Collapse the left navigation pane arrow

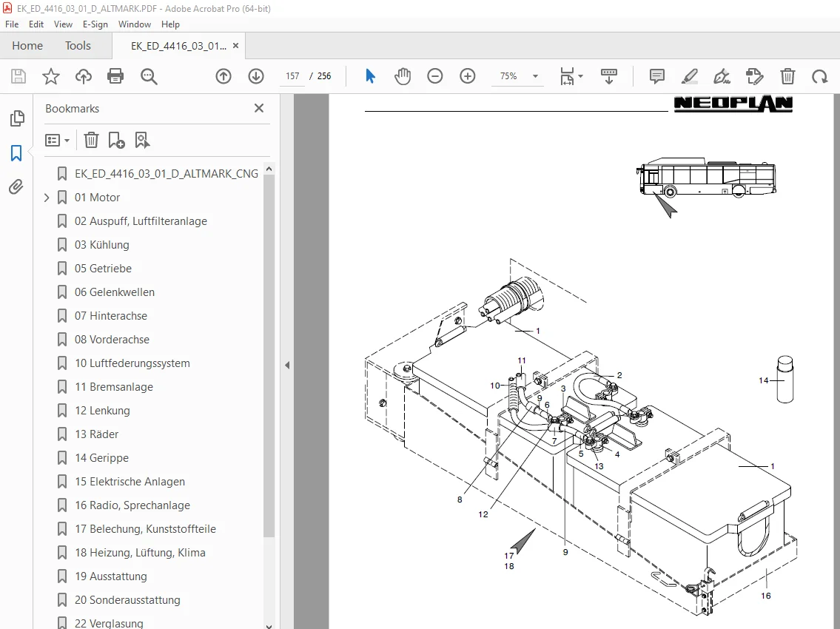287,365
